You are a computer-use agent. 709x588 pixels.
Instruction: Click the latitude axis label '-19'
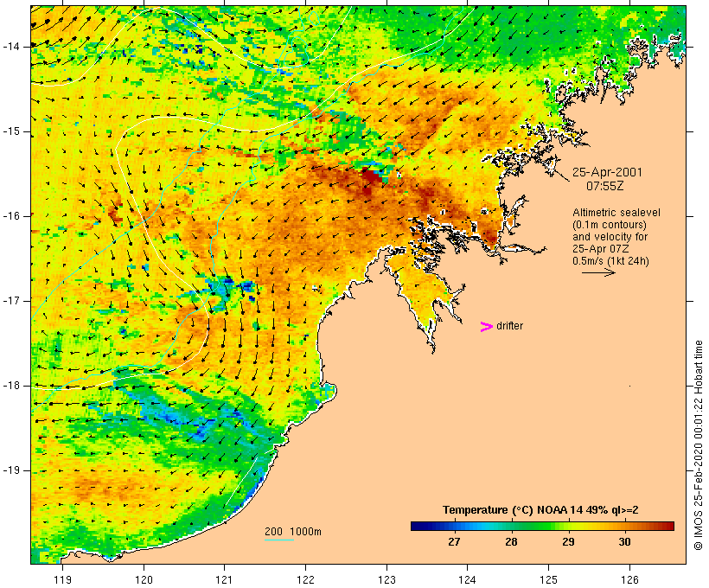coord(11,470)
